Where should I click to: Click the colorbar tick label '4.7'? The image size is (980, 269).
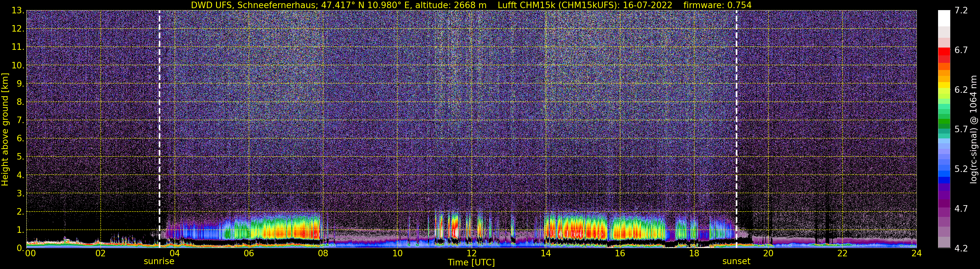961,209
